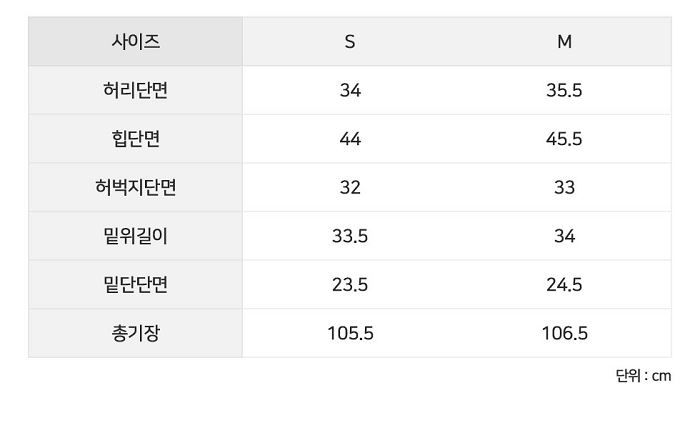
Task: Click hem value 24.5 for size M
Action: (x=564, y=284)
